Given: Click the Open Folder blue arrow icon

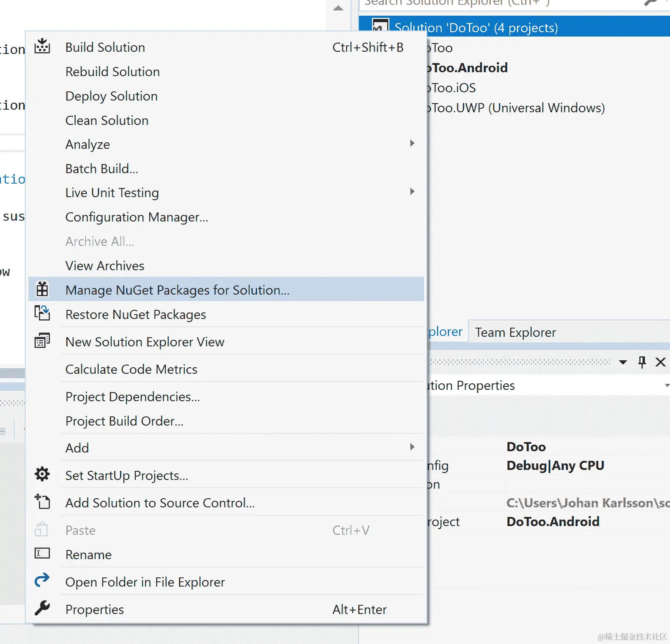Looking at the screenshot, I should coord(42,580).
